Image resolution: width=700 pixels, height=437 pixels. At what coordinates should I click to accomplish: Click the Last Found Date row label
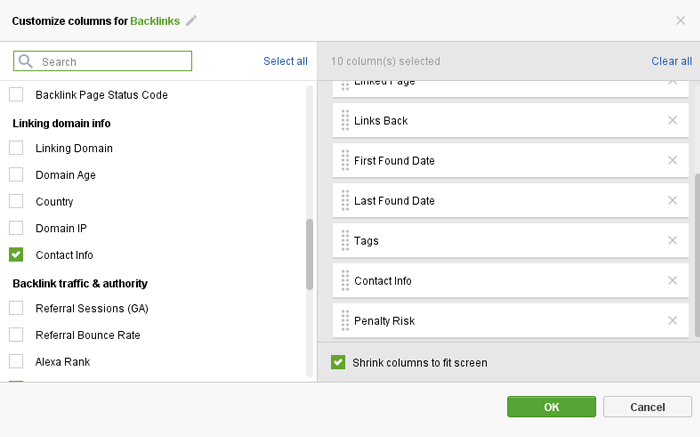[394, 201]
